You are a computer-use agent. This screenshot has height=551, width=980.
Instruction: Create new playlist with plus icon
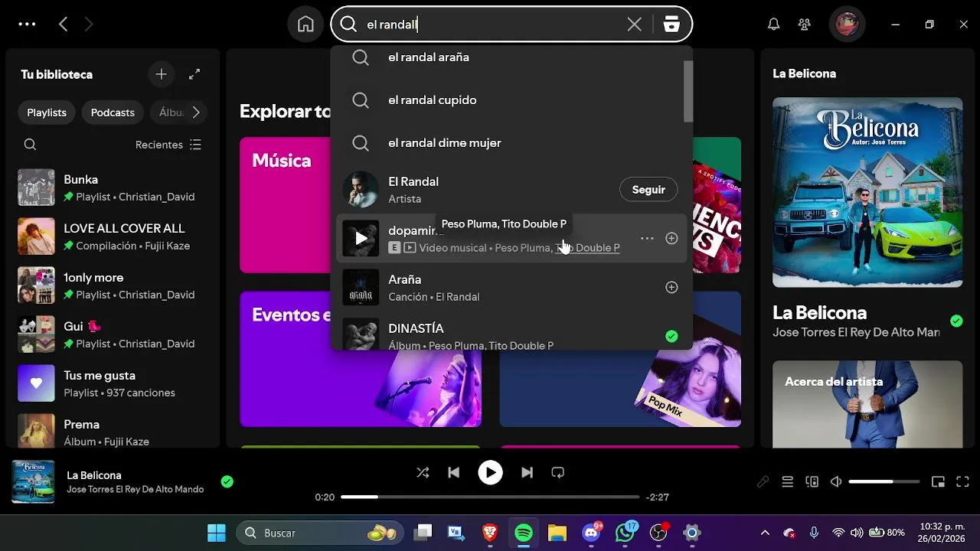(161, 74)
